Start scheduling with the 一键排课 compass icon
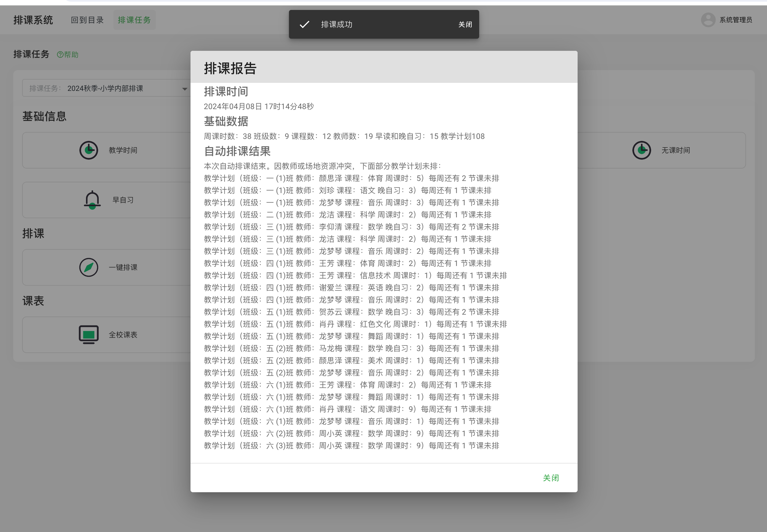Viewport: 767px width, 532px height. point(88,267)
